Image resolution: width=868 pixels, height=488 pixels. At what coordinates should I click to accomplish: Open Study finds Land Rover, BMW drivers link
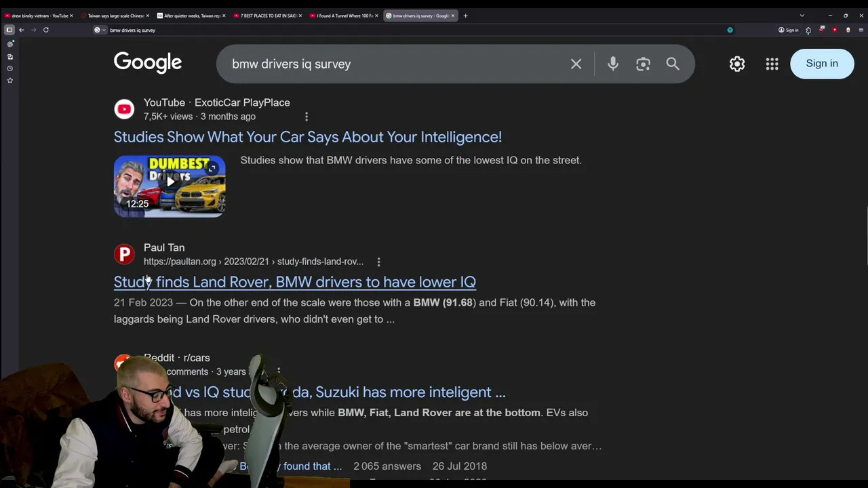(294, 282)
